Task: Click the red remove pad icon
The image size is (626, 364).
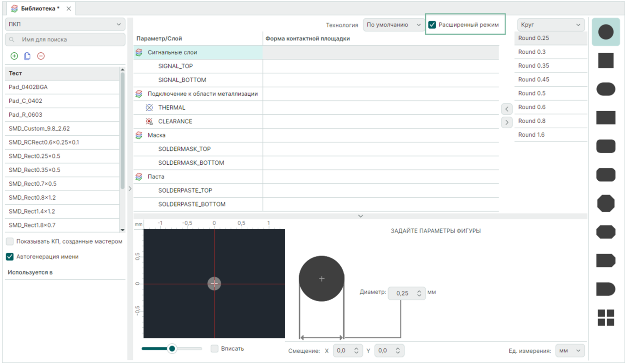Action: [x=41, y=56]
